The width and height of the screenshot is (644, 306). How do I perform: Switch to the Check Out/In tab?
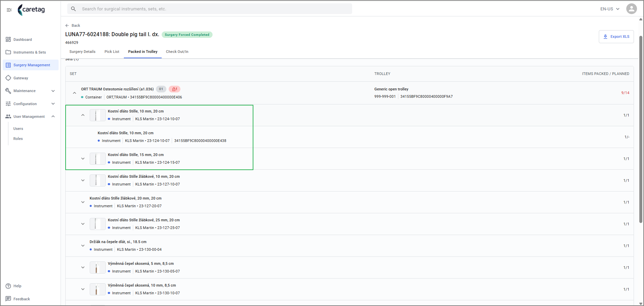point(177,52)
